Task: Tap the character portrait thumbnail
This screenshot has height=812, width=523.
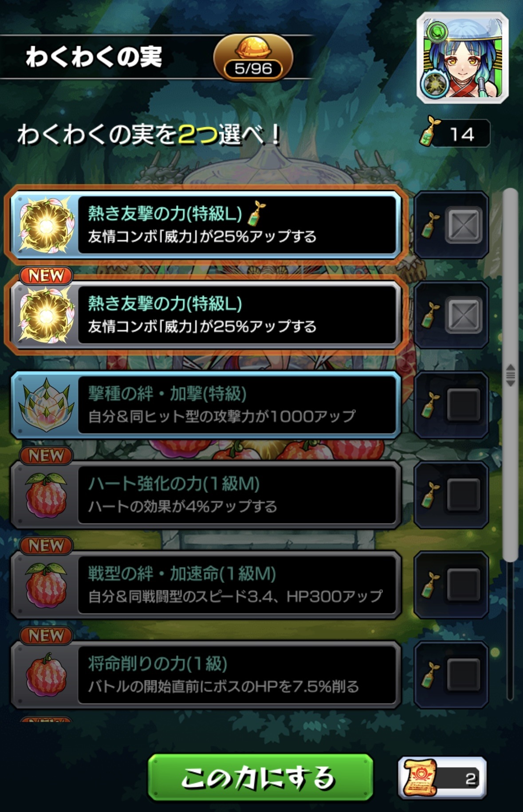Action: 463,58
